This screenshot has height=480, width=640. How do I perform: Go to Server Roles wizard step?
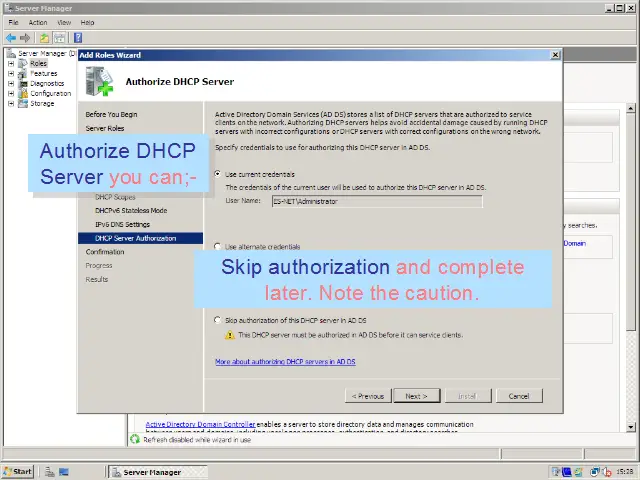tap(105, 128)
